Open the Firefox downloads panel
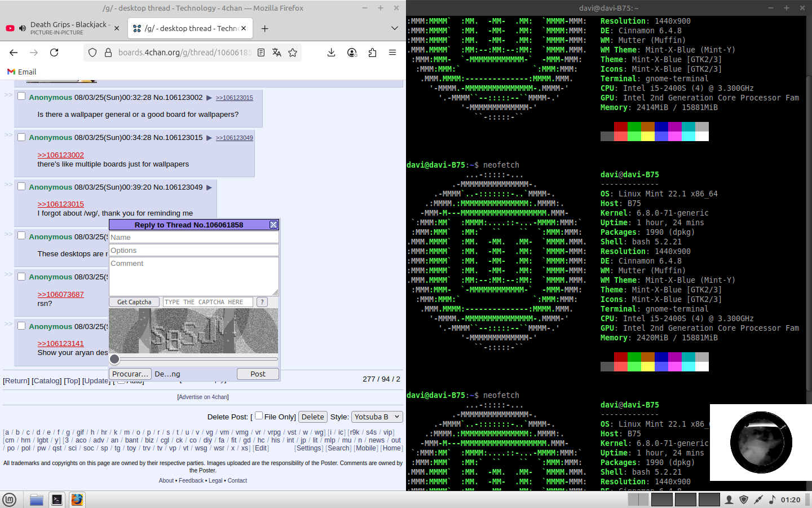812x508 pixels. point(332,52)
